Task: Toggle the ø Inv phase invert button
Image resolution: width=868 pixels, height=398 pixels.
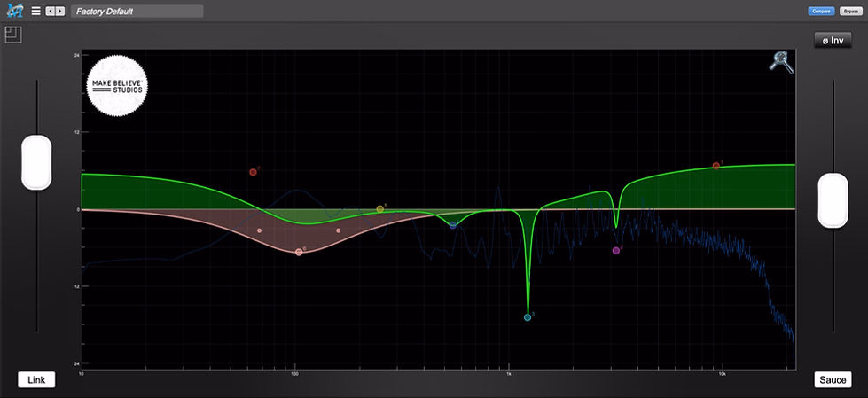Action: click(x=833, y=41)
